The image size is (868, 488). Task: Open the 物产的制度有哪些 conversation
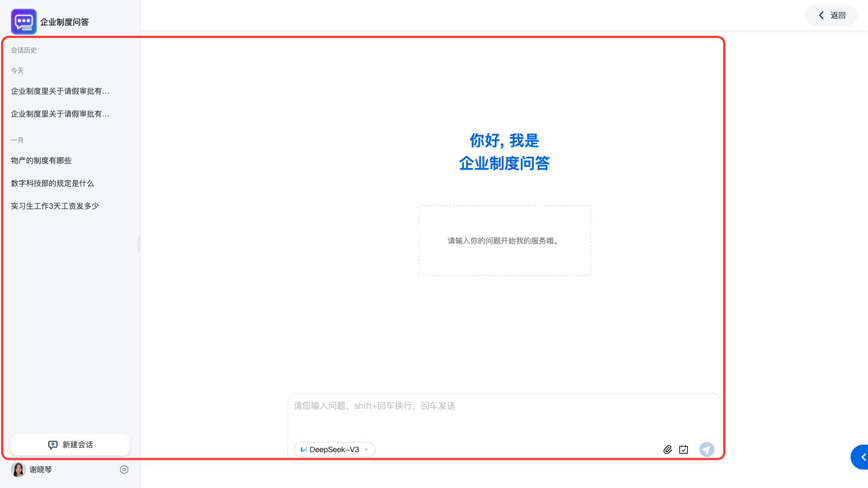41,160
